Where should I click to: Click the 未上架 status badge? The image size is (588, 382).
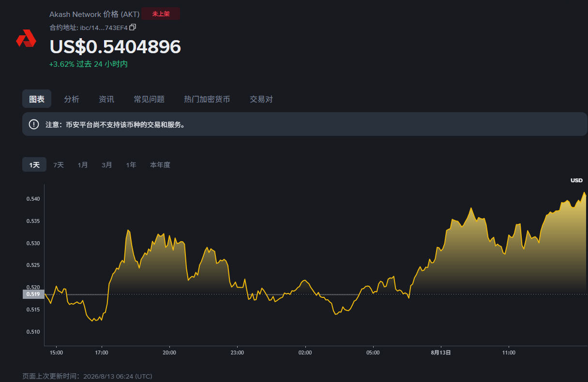pyautogui.click(x=161, y=14)
